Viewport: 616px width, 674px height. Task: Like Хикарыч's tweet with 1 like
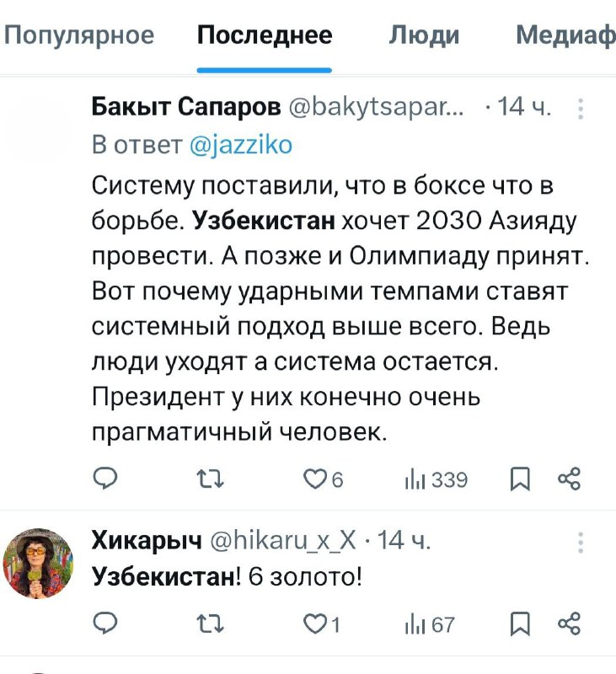pos(322,623)
